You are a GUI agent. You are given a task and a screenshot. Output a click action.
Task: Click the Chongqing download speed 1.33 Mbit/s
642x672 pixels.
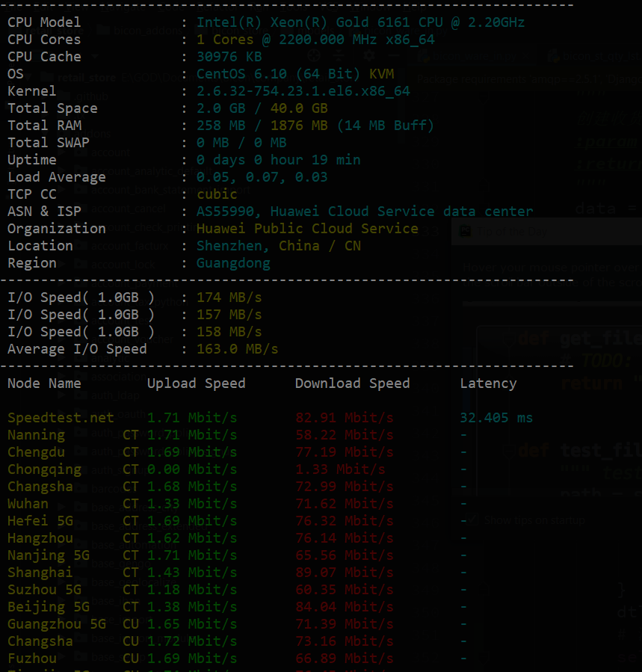(x=340, y=469)
